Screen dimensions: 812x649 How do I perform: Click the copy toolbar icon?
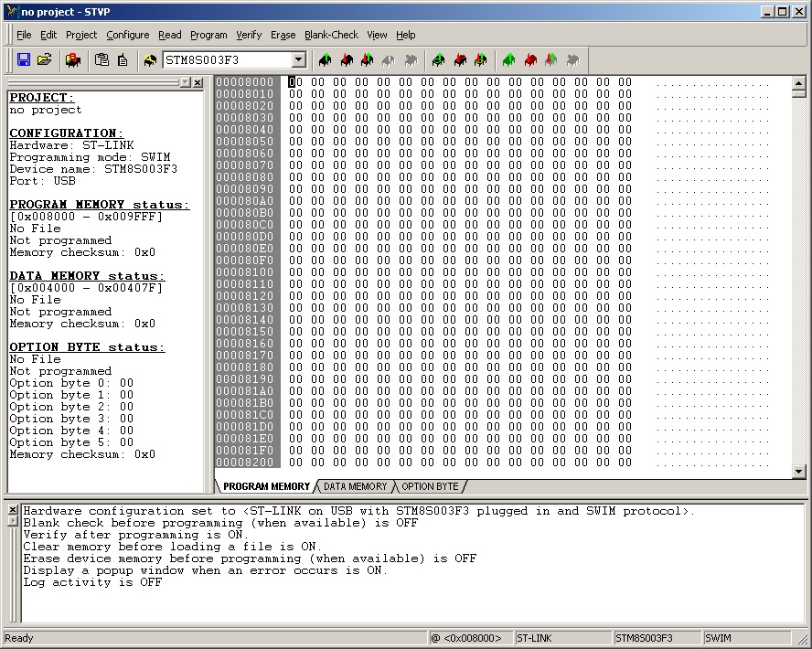pyautogui.click(x=102, y=60)
